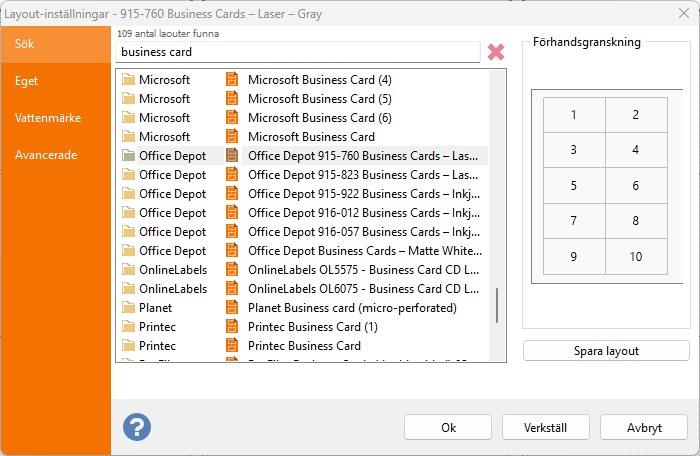
Task: Click folder icon of the Planet row
Action: click(129, 307)
